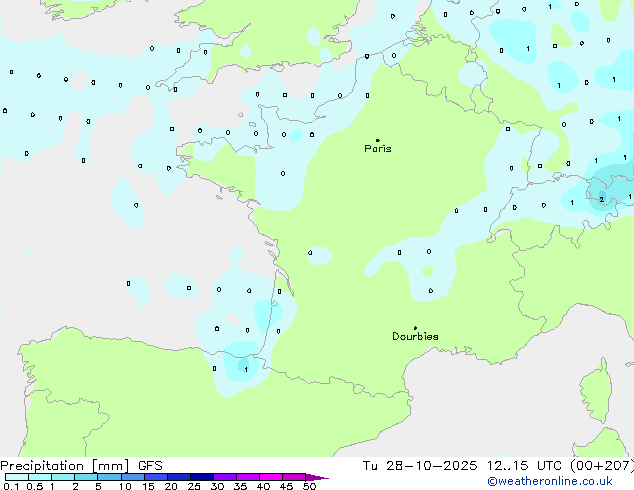Click the Dourbies location dot marker
This screenshot has width=634, height=490.
tap(415, 328)
